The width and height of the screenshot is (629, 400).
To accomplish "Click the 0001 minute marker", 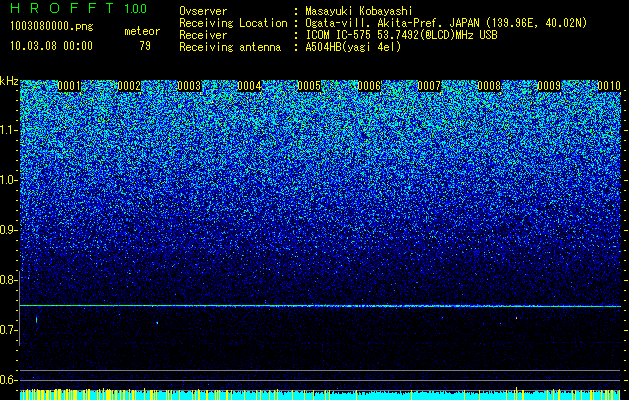I will point(69,86).
